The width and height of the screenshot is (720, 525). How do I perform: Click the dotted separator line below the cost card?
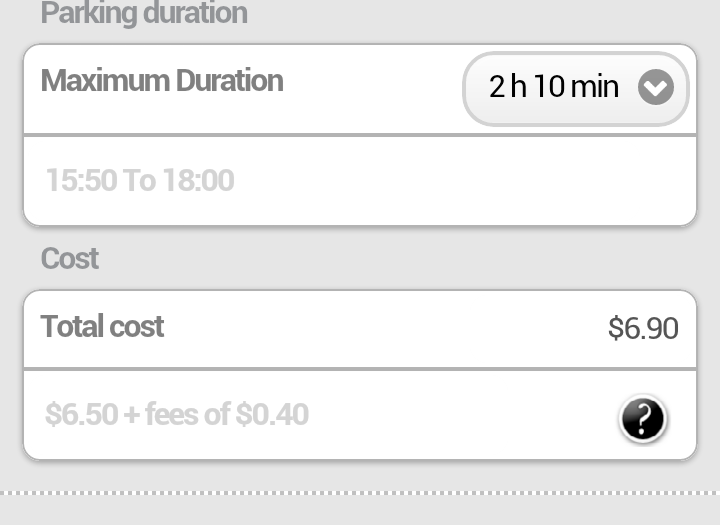click(360, 493)
